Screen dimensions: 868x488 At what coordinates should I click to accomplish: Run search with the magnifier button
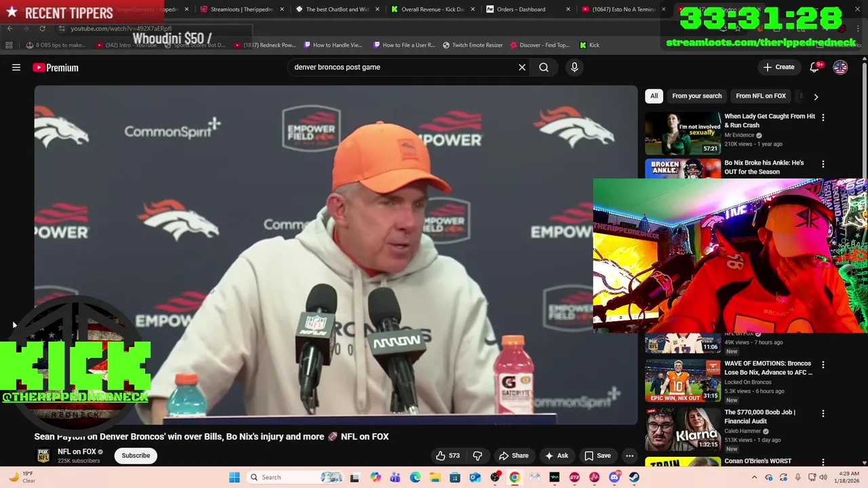pyautogui.click(x=544, y=67)
